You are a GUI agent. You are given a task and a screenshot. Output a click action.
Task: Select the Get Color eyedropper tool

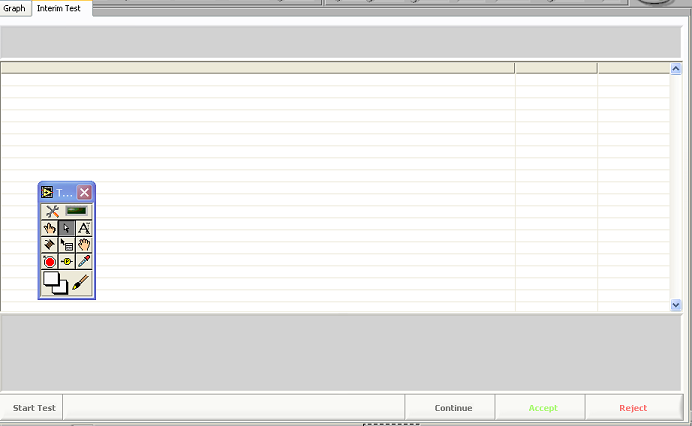point(84,261)
